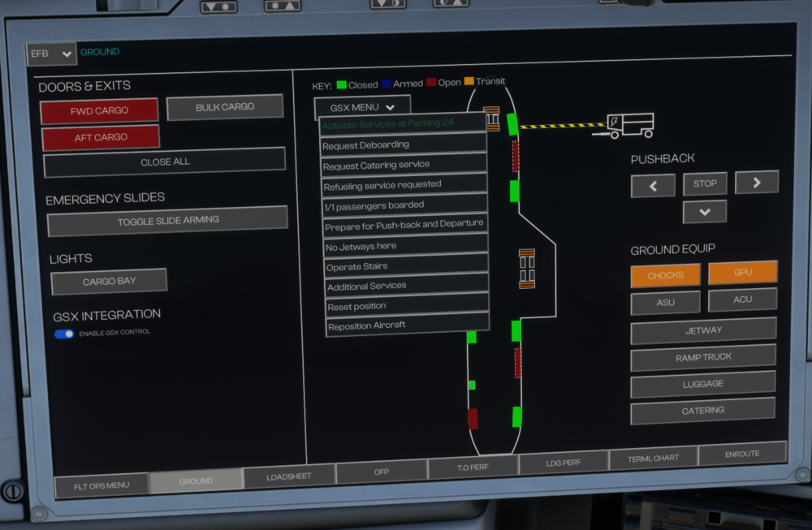
Task: Toggle the GPU ground equipment button
Action: point(742,273)
